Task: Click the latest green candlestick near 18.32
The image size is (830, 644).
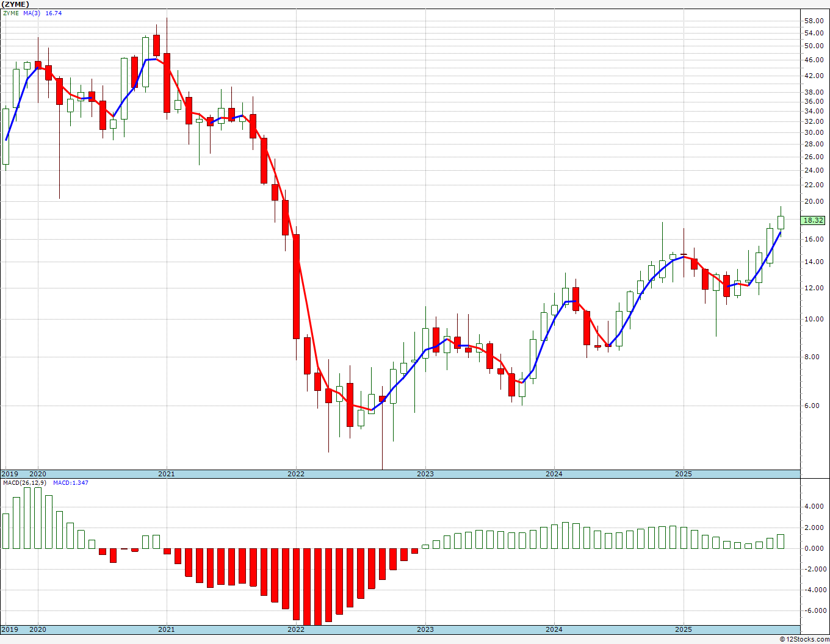Action: pyautogui.click(x=781, y=222)
